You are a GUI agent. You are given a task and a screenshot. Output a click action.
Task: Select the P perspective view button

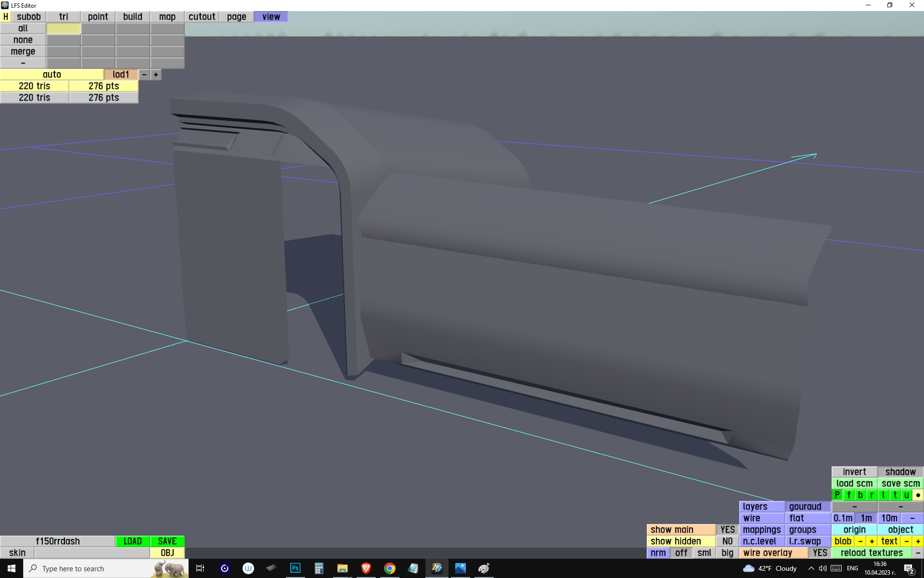pos(837,495)
